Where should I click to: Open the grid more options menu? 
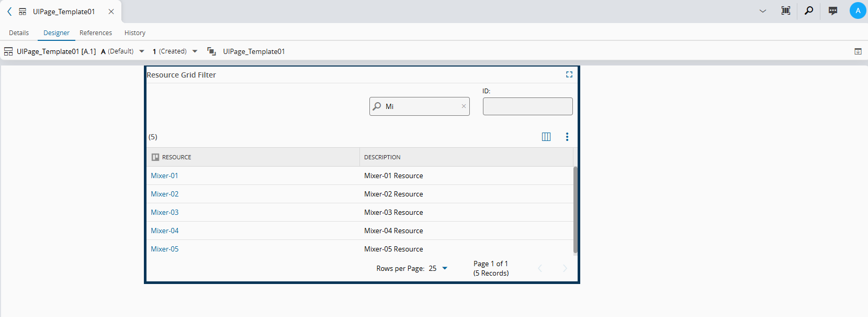pos(567,137)
